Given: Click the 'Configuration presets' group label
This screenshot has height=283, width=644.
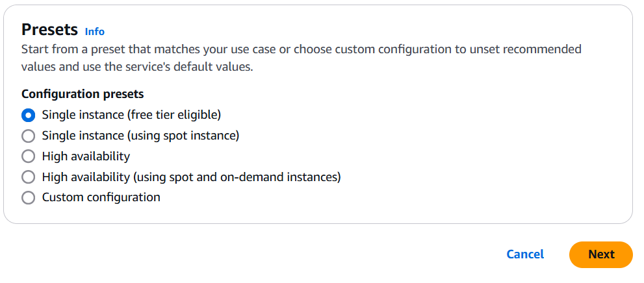Looking at the screenshot, I should click(x=83, y=94).
